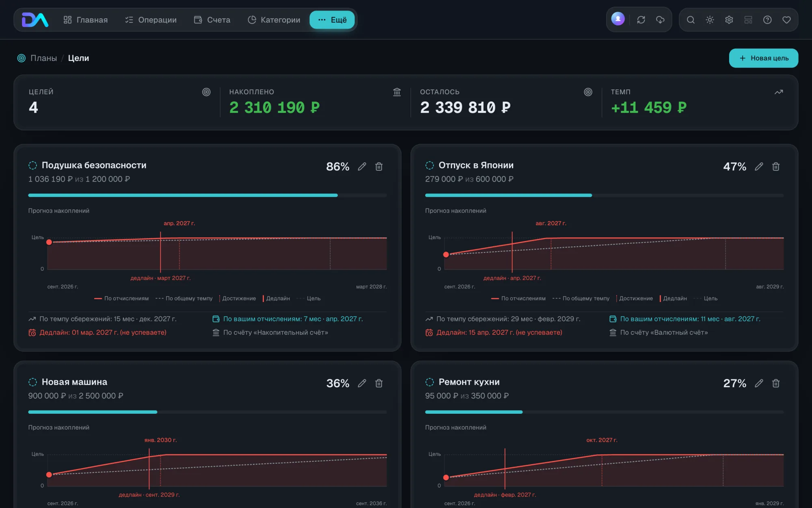Image resolution: width=812 pixels, height=508 pixels.
Task: Open the user avatar profile menu
Action: 618,19
